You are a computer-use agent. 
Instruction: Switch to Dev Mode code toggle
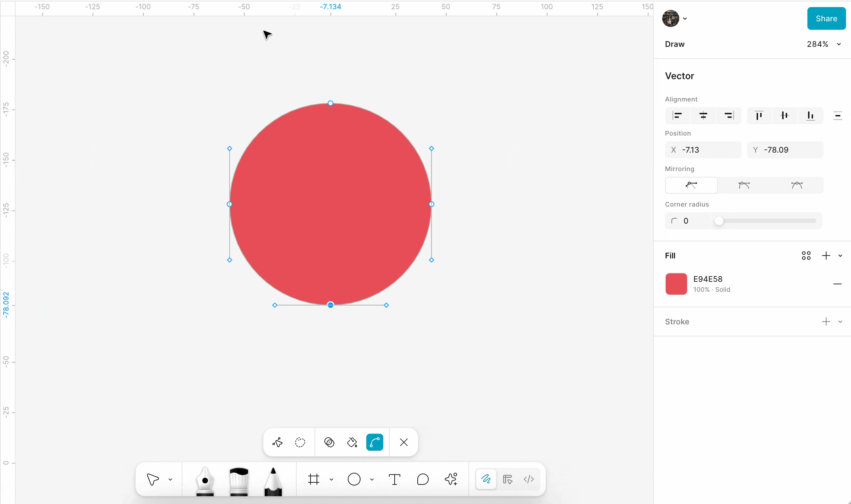coord(529,479)
